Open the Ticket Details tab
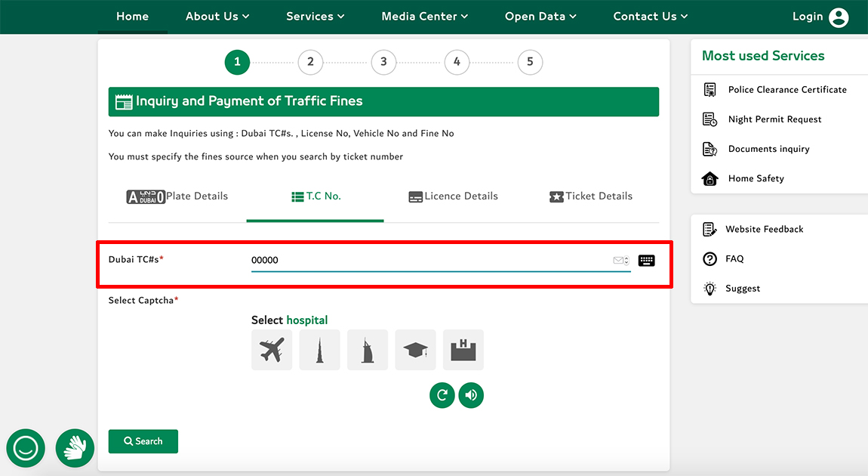868x476 pixels. [590, 196]
